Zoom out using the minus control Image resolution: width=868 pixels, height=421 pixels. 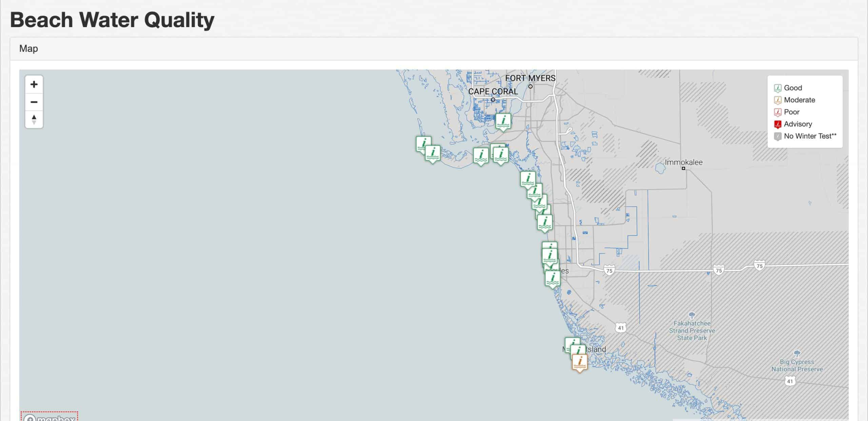(34, 102)
